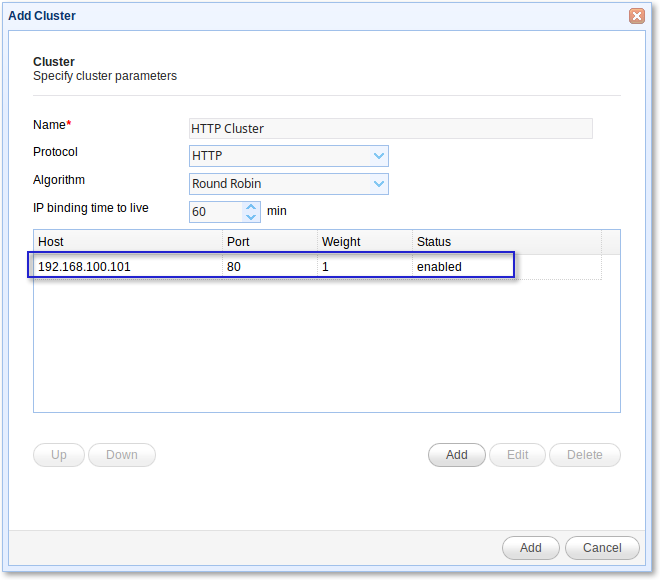
Task: Add a host with Add button beside Edit
Action: pos(457,455)
